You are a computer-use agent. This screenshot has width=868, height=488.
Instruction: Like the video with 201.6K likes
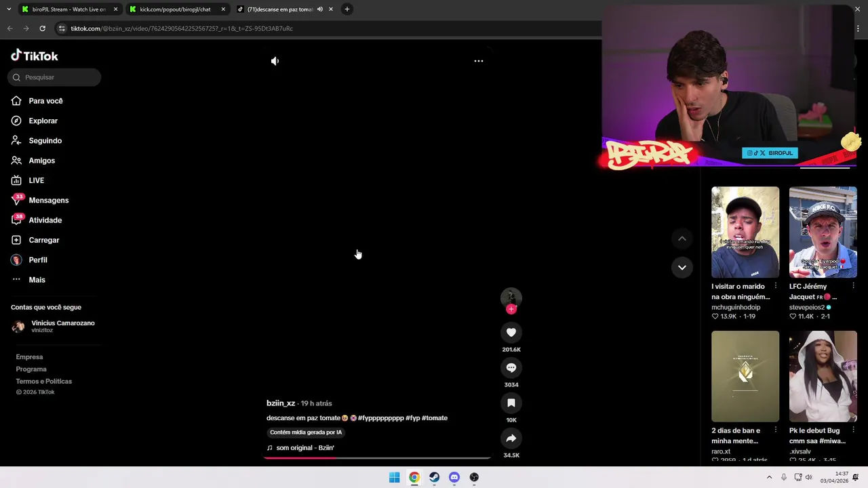pyautogui.click(x=511, y=332)
